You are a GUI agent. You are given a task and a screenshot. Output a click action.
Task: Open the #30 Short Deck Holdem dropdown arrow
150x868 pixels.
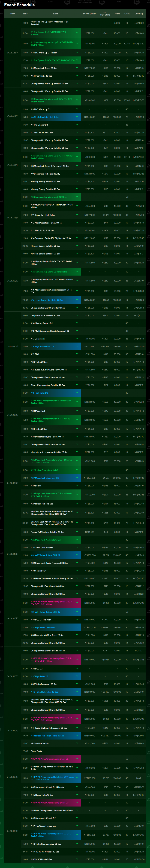point(77,548)
